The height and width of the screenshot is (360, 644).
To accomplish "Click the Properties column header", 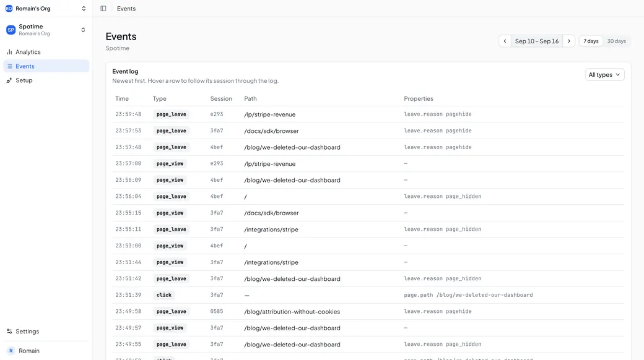I will pos(419,98).
